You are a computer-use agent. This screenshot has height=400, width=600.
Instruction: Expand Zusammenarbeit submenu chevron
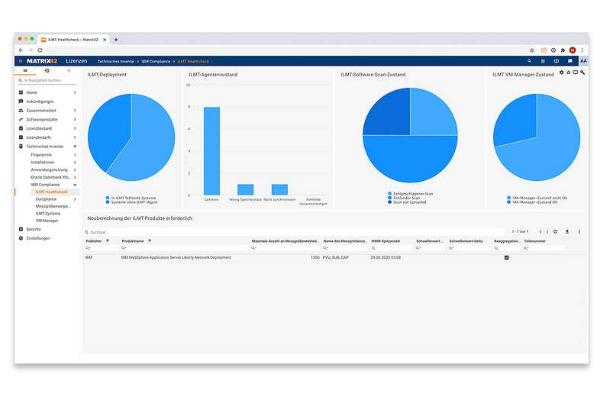tap(75, 110)
